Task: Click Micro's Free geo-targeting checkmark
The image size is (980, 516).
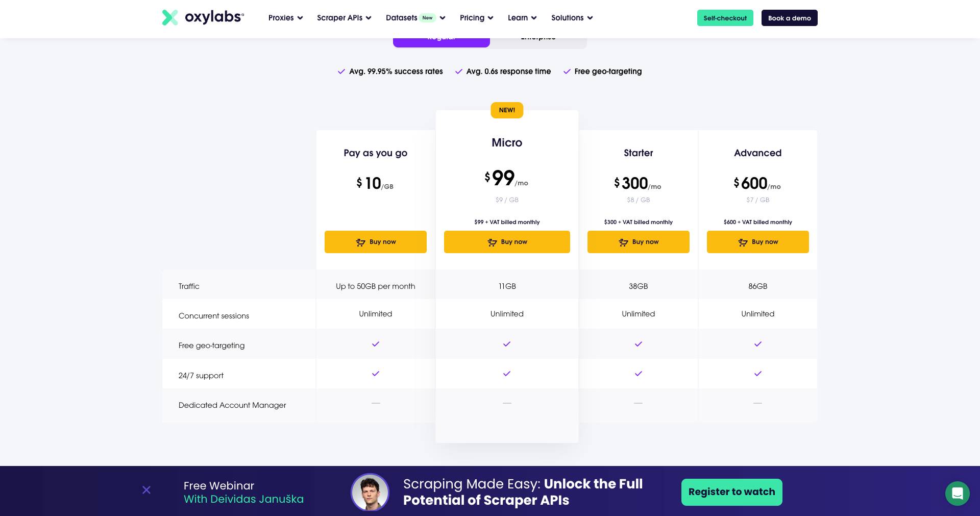Action: coord(506,344)
